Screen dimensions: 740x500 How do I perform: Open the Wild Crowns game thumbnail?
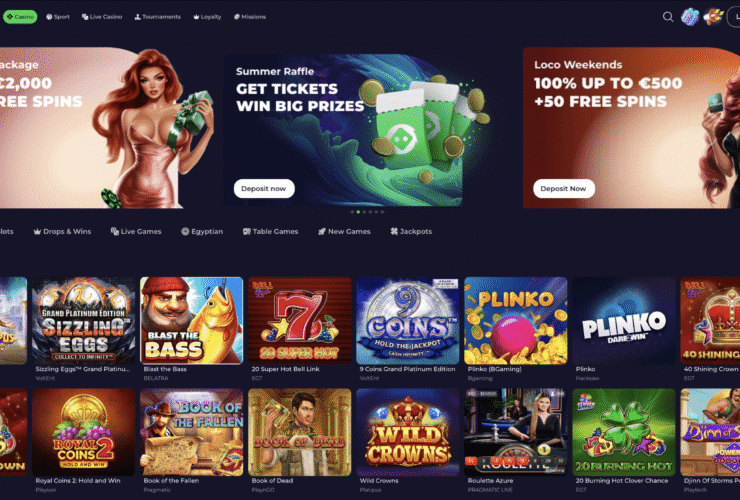point(408,432)
